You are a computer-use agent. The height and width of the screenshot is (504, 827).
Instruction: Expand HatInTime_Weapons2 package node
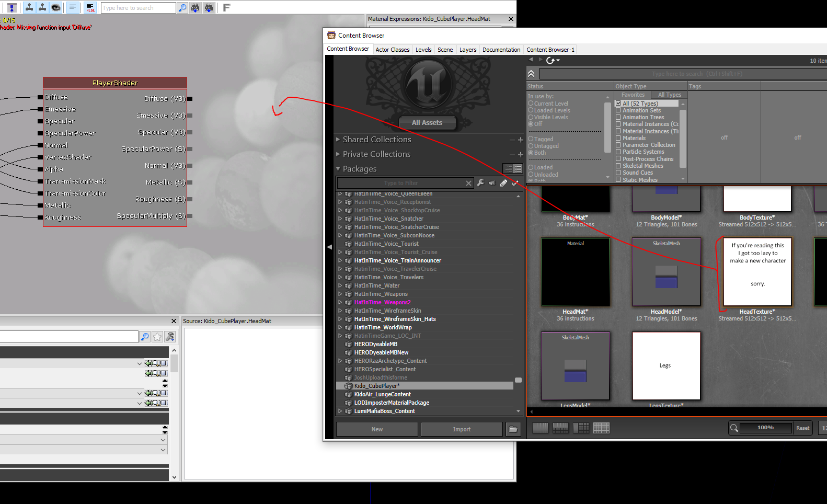pos(340,302)
